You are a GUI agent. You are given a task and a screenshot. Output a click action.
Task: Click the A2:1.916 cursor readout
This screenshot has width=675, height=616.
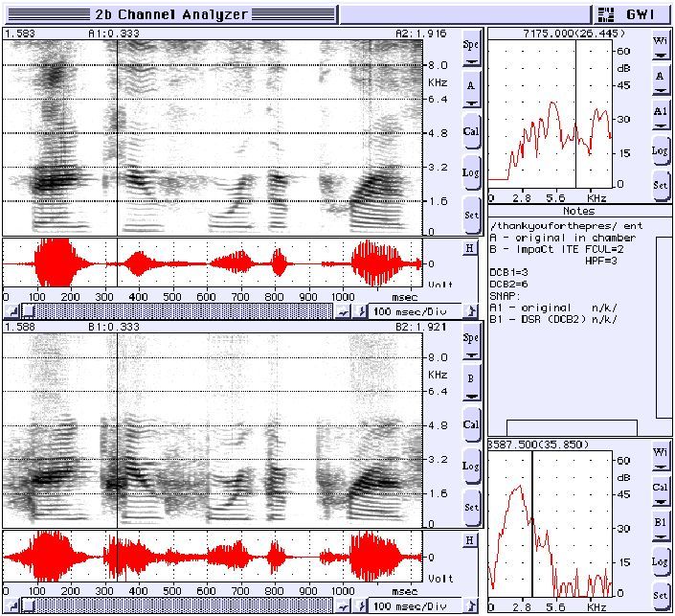point(421,34)
